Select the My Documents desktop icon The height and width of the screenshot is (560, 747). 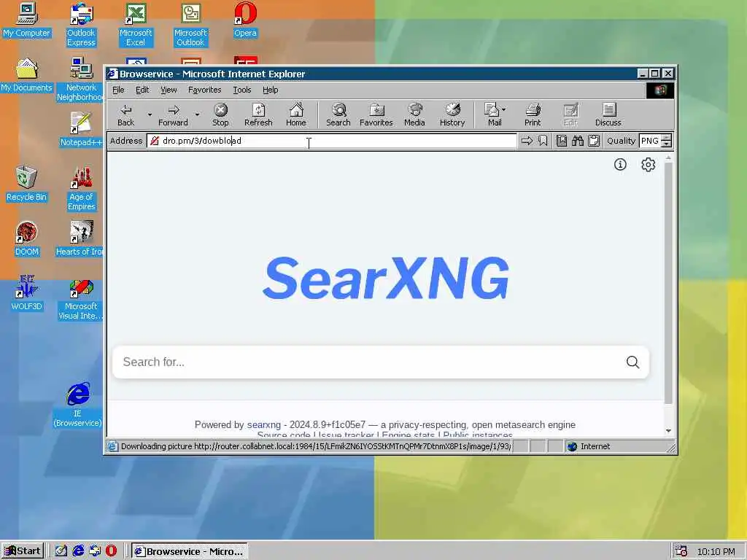(x=27, y=75)
